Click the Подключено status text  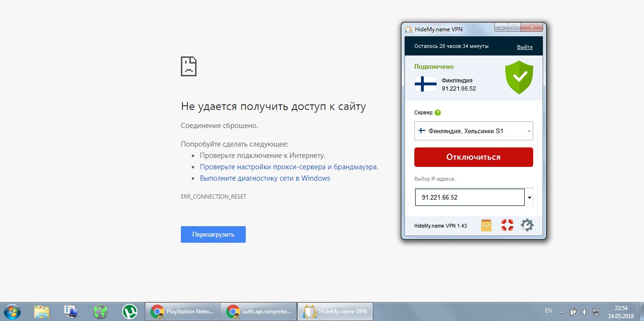pyautogui.click(x=434, y=67)
